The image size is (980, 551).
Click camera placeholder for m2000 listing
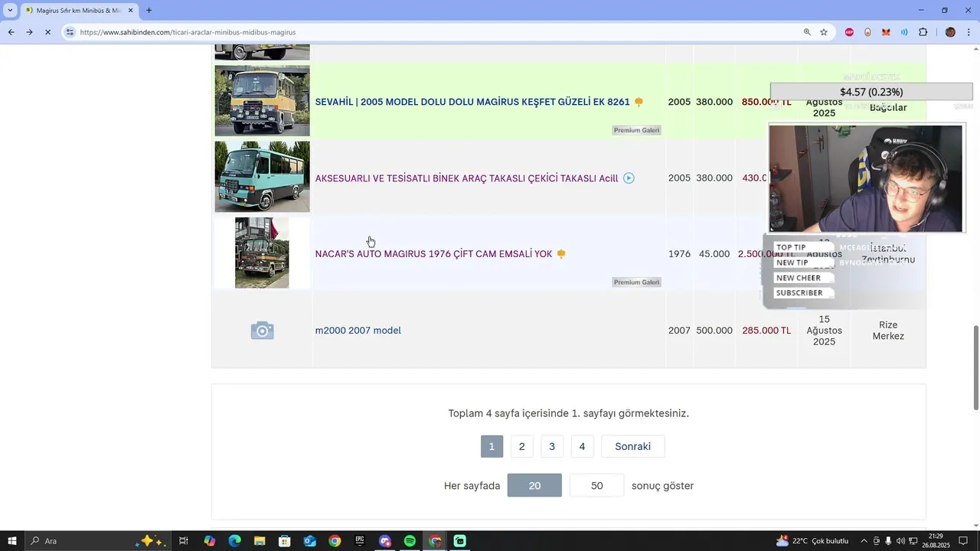(x=262, y=331)
